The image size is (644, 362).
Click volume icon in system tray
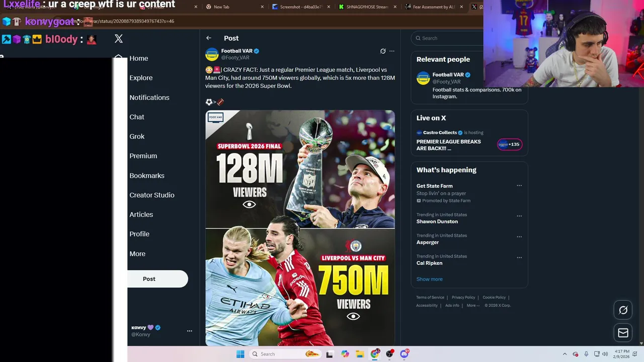click(605, 354)
